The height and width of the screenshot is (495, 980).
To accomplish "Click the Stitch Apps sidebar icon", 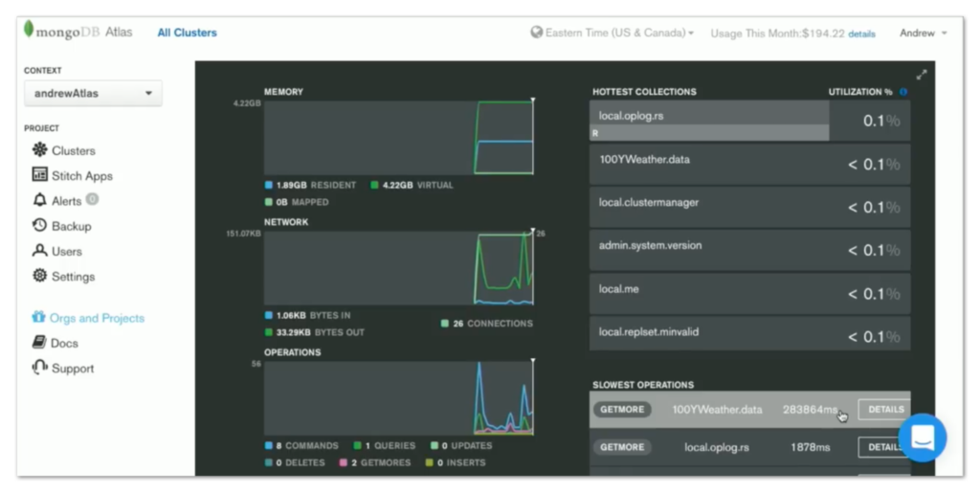I will click(40, 174).
